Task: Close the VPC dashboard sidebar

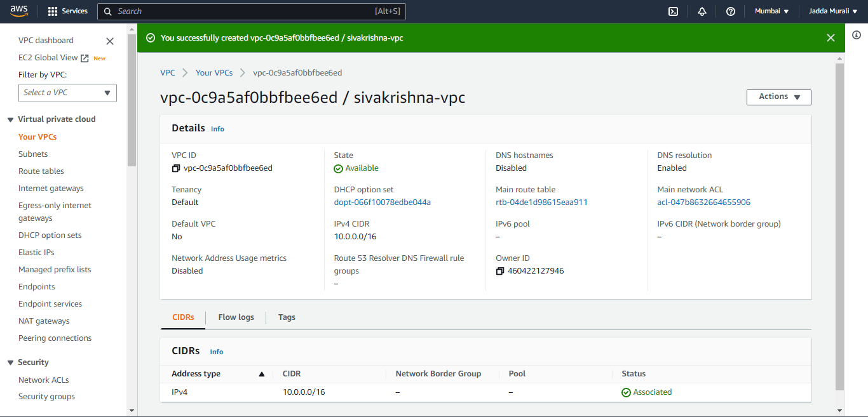Action: click(110, 41)
